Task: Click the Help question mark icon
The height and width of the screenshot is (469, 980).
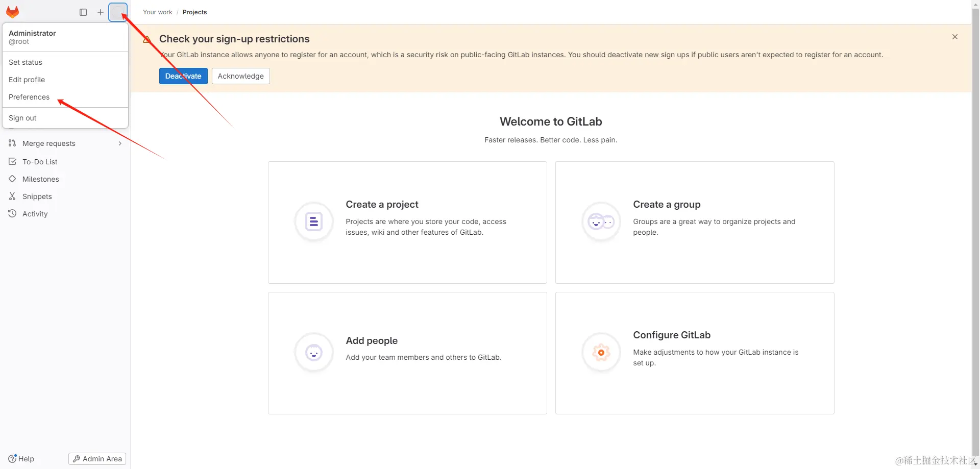Action: [x=12, y=459]
